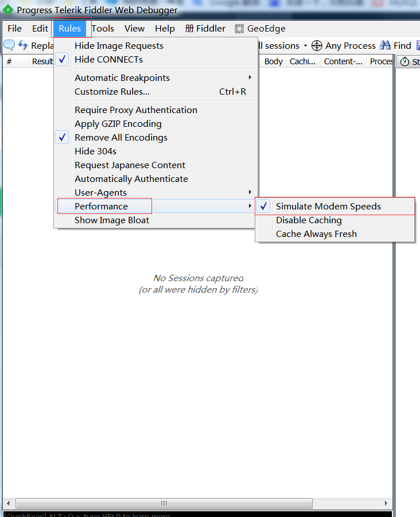Sort by the Content-Type column header

[x=343, y=61]
